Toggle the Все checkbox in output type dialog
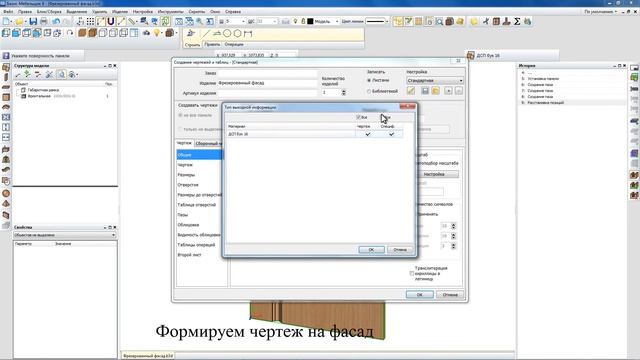The width and height of the screenshot is (640, 360). 358,117
